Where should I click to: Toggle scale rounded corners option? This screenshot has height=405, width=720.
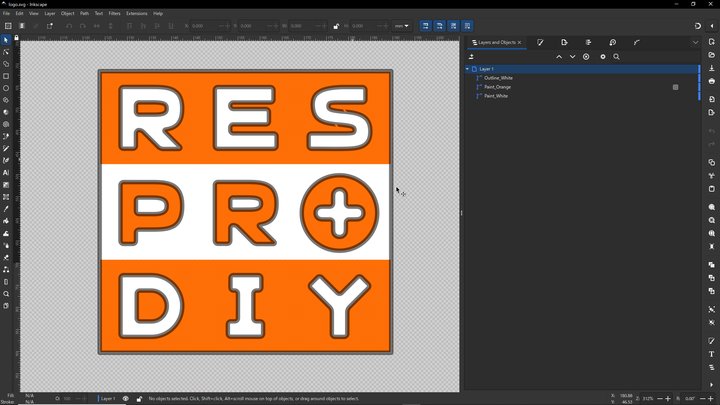click(x=439, y=26)
